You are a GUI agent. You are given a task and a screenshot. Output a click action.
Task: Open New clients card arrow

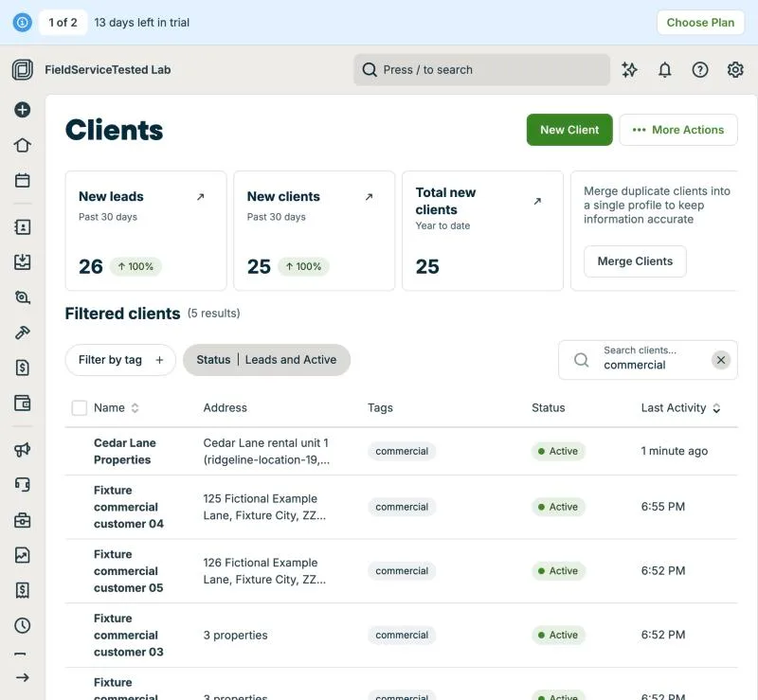pos(369,197)
